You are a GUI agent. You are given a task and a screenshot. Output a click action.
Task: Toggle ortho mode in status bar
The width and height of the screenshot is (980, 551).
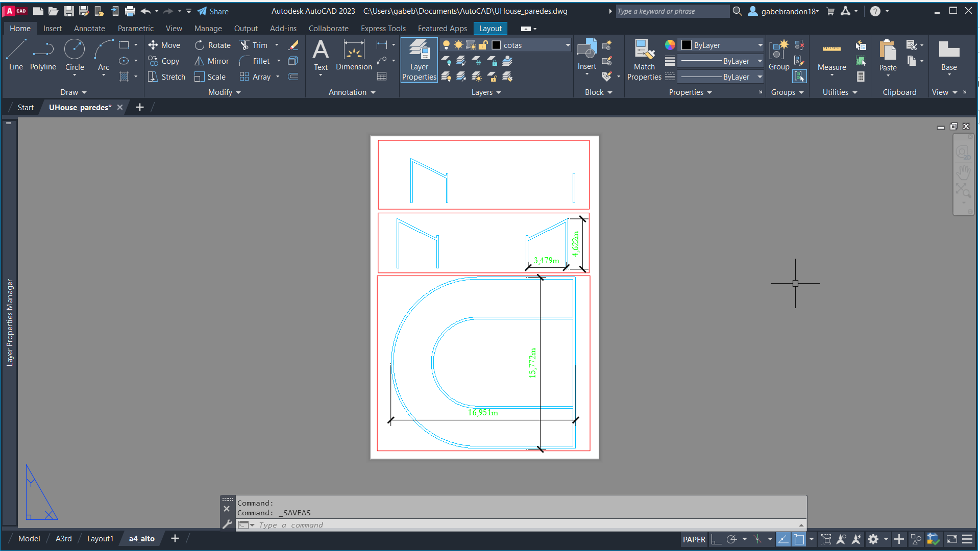click(716, 539)
